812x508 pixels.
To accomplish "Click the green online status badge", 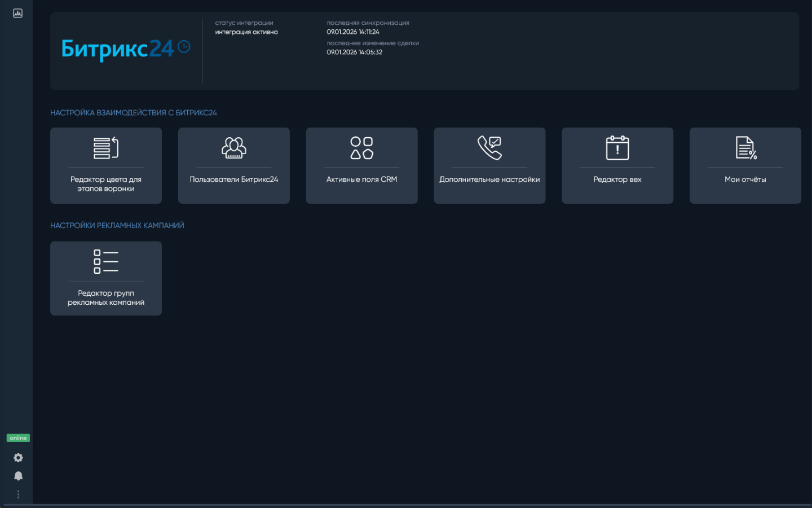I will 18,438.
